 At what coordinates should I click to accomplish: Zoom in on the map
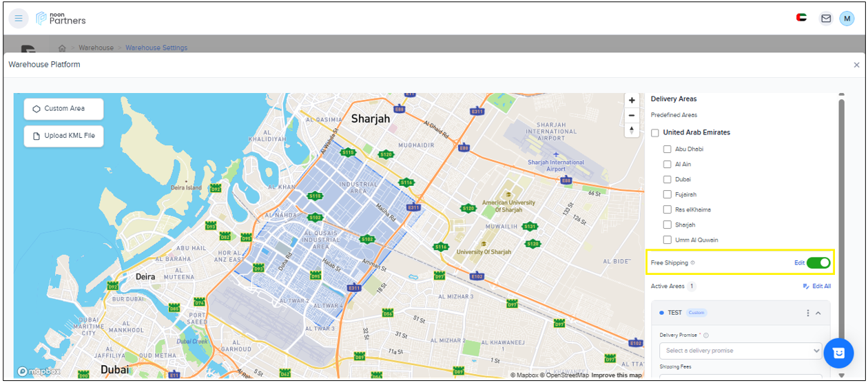coord(632,101)
